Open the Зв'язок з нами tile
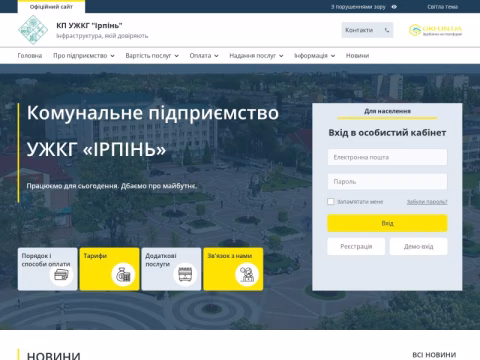The height and width of the screenshot is (360, 480). (x=233, y=269)
